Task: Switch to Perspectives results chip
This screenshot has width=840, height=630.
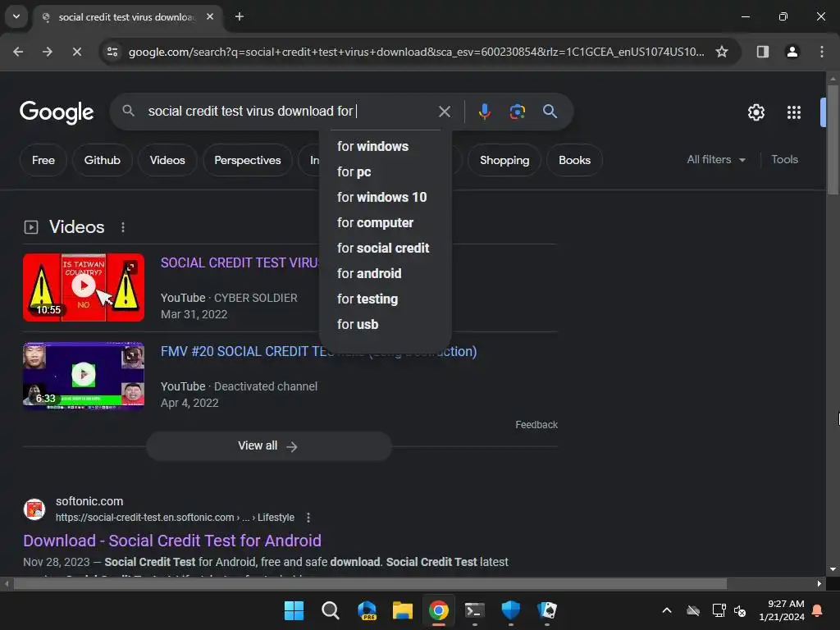Action: 248,160
